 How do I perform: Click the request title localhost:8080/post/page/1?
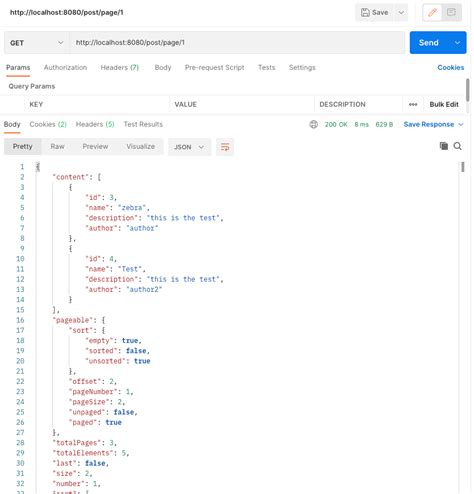pyautogui.click(x=67, y=13)
